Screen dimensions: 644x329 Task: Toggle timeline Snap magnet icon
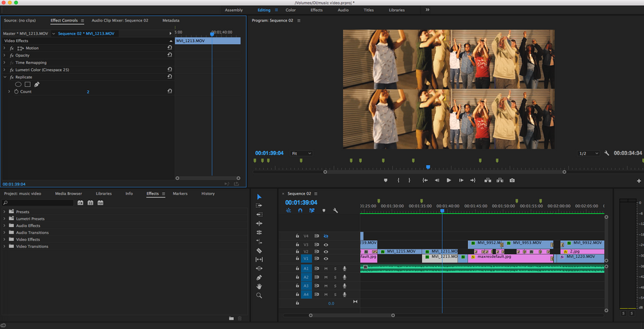[300, 211]
